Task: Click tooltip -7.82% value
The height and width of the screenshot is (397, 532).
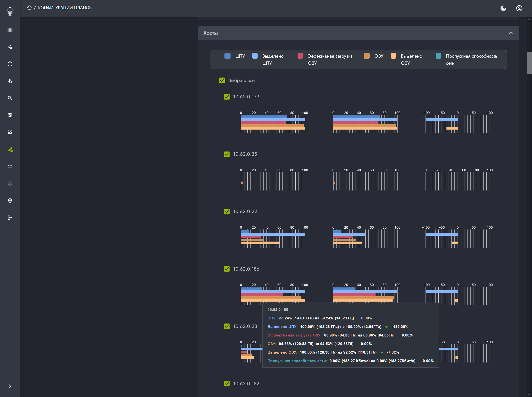Action: coord(393,352)
